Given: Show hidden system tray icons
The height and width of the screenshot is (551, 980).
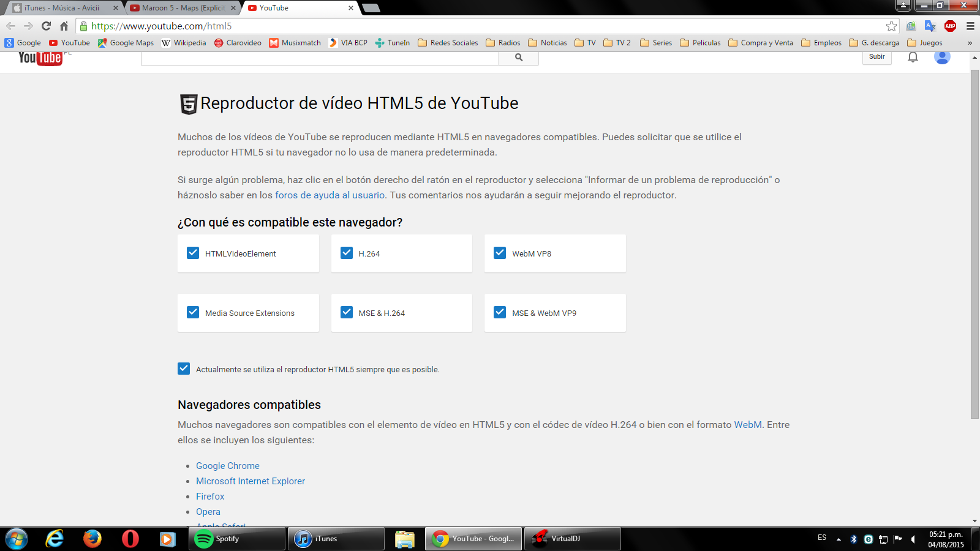Looking at the screenshot, I should [839, 539].
